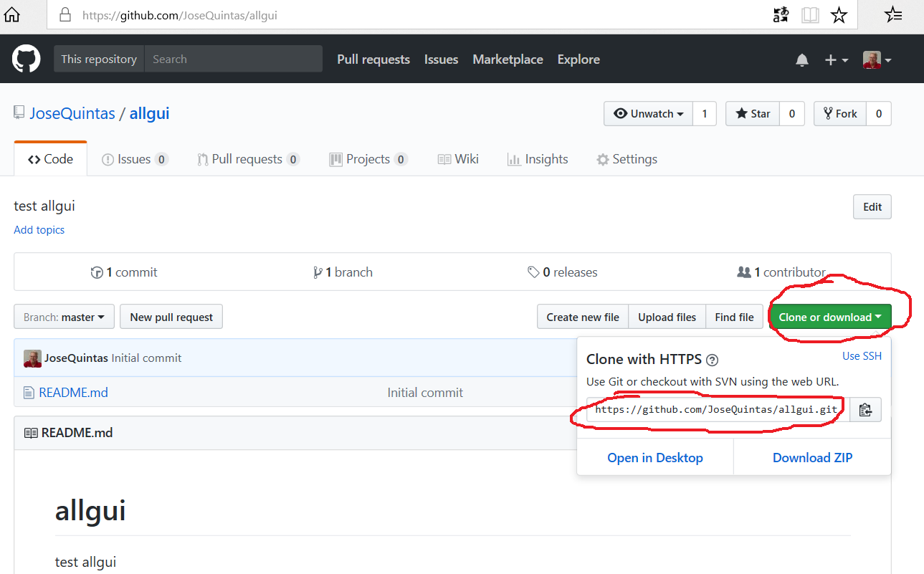The height and width of the screenshot is (574, 924).
Task: Open the JoseQuintas owner link in repo title
Action: 72,113
